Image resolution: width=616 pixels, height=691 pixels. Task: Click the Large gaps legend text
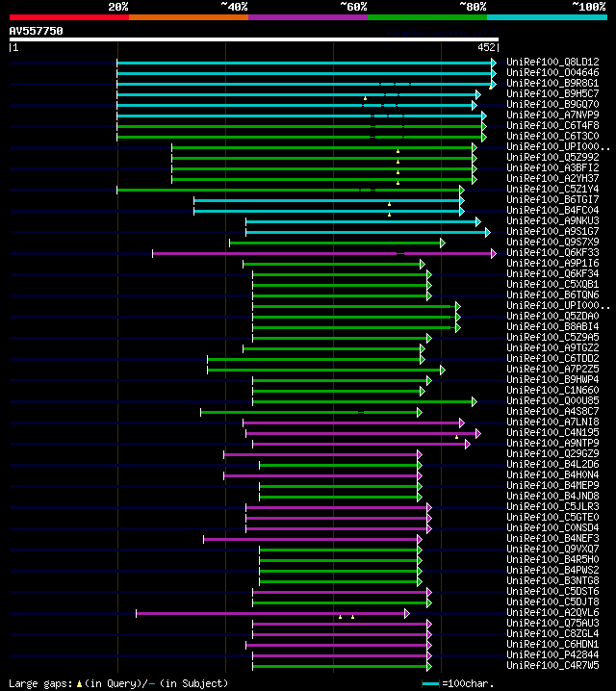coord(118,683)
